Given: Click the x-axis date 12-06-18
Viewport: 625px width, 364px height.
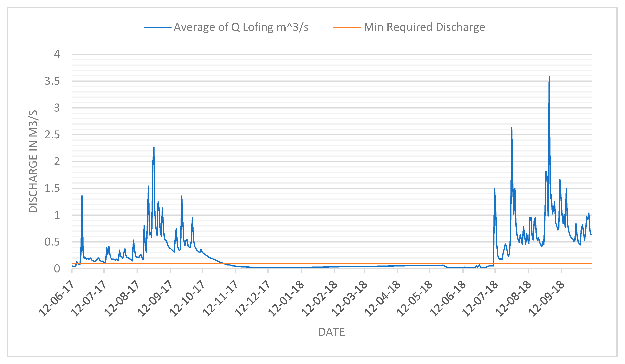Looking at the screenshot, I should pos(447,298).
